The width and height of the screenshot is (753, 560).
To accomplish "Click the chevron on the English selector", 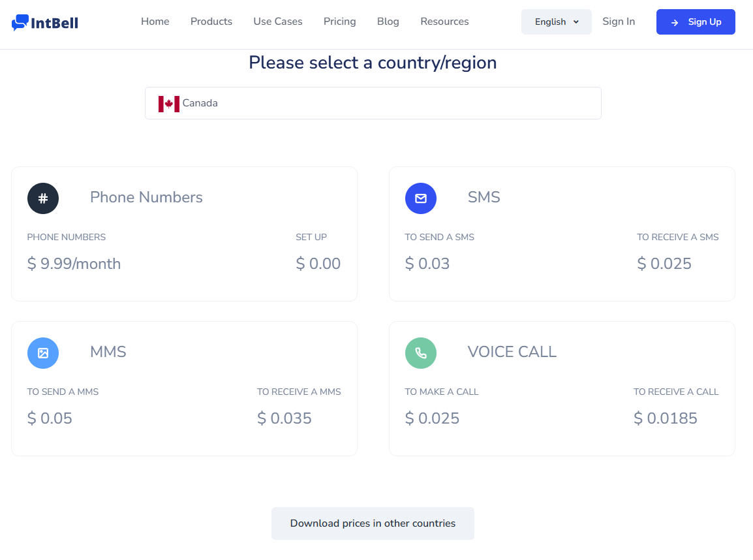I will [x=576, y=22].
